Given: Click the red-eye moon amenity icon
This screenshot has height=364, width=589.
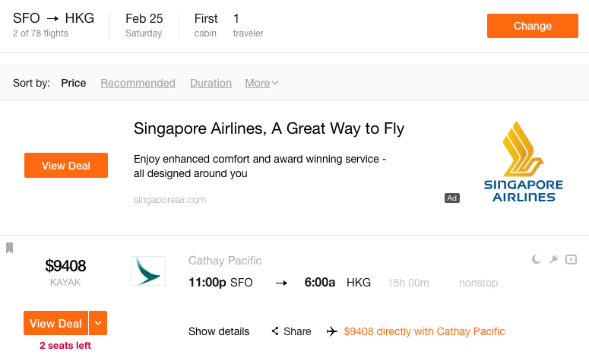Looking at the screenshot, I should (x=537, y=259).
